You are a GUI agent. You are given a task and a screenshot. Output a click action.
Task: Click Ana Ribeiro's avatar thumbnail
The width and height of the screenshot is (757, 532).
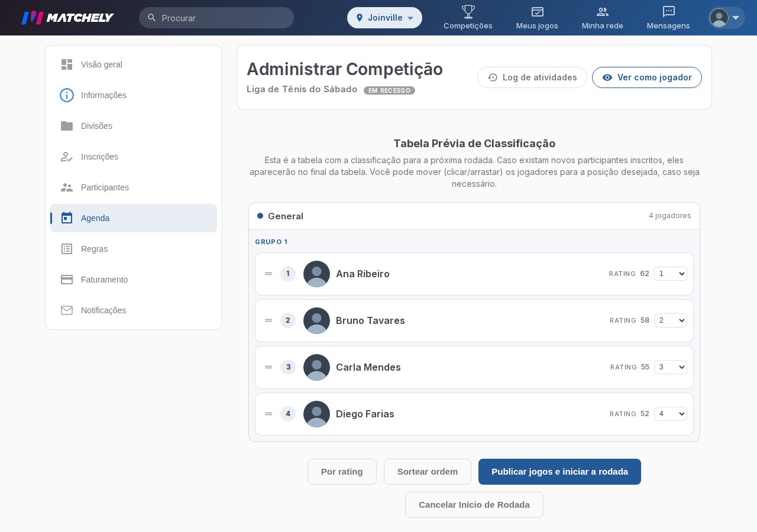click(x=316, y=274)
